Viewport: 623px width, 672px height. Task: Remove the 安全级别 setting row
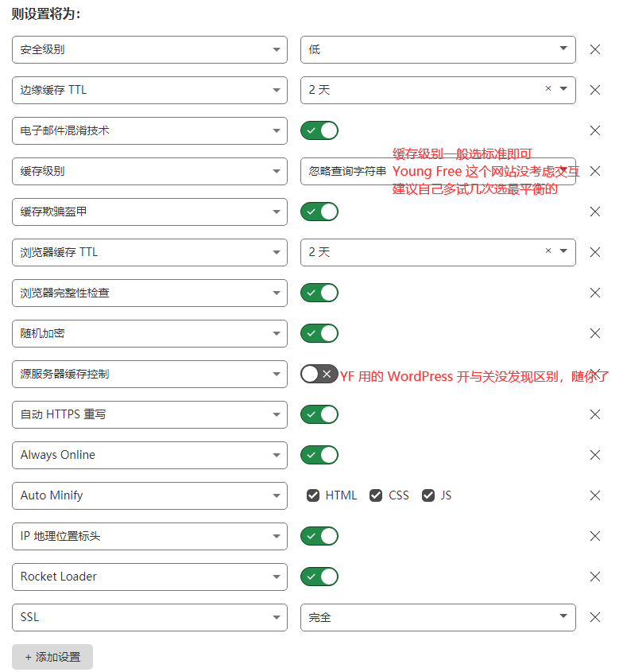[594, 50]
